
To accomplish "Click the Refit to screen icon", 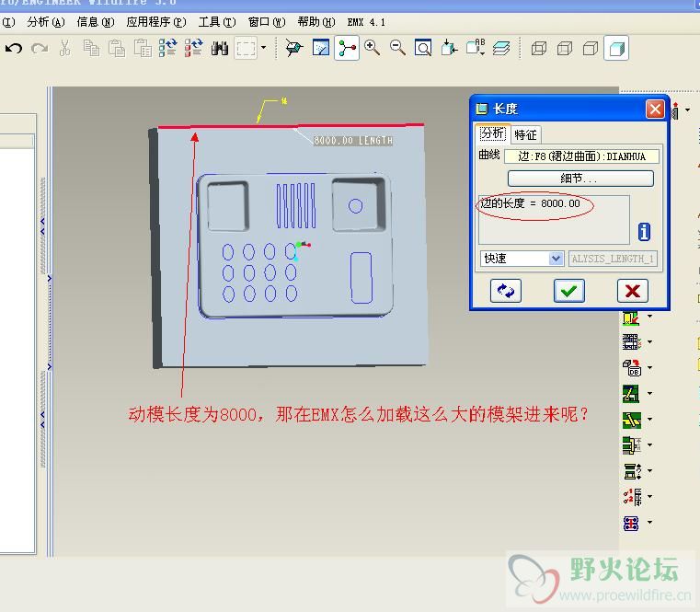I will 423,48.
